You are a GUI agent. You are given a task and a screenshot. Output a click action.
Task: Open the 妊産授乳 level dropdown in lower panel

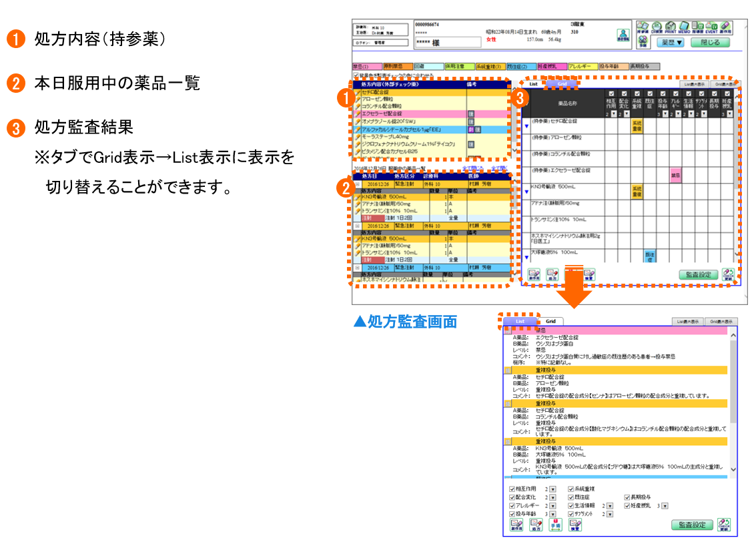[x=665, y=506]
